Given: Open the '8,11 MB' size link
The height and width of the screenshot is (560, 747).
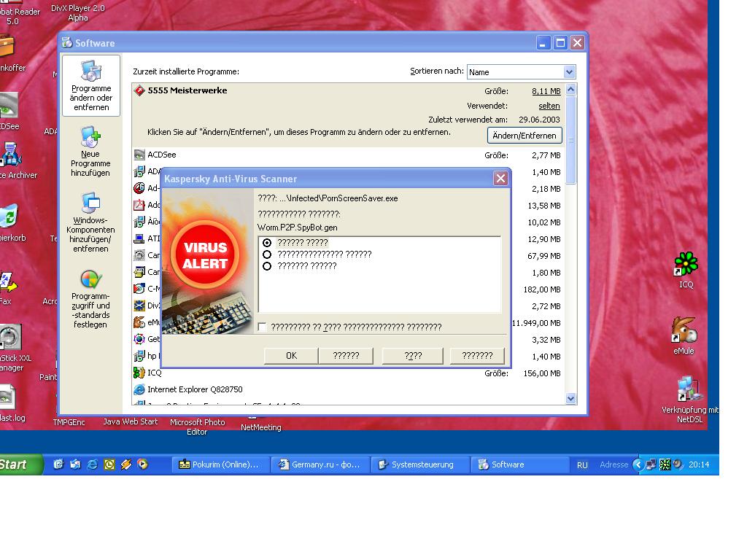Looking at the screenshot, I should click(546, 91).
